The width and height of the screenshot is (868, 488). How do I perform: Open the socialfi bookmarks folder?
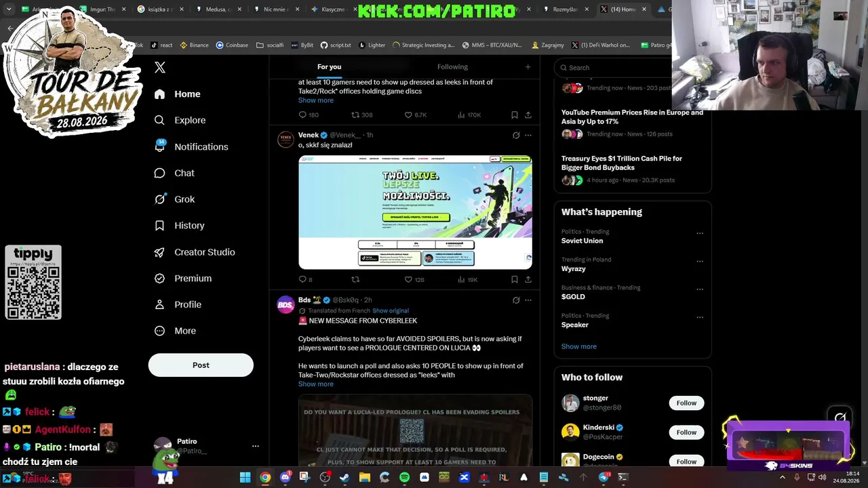(270, 45)
